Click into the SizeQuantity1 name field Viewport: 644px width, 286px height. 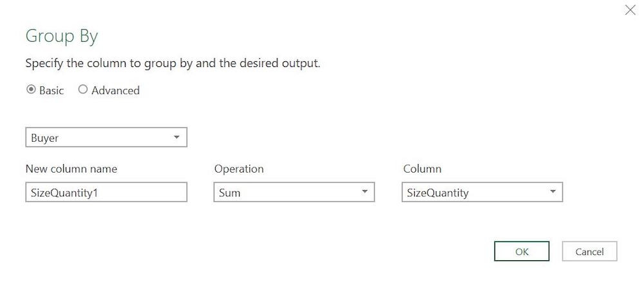coord(106,192)
